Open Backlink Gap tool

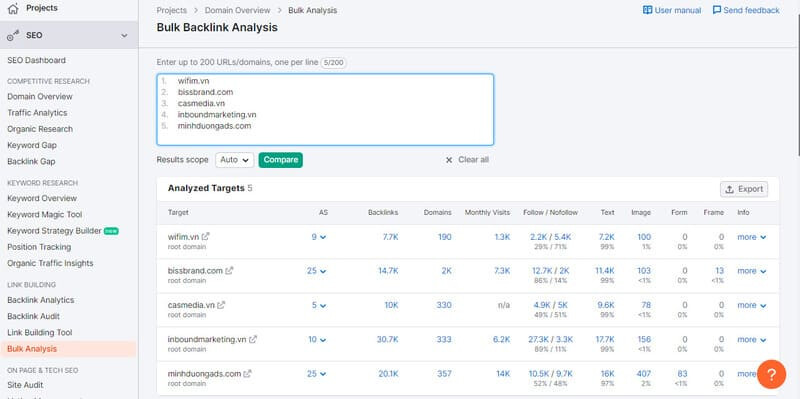click(x=31, y=162)
